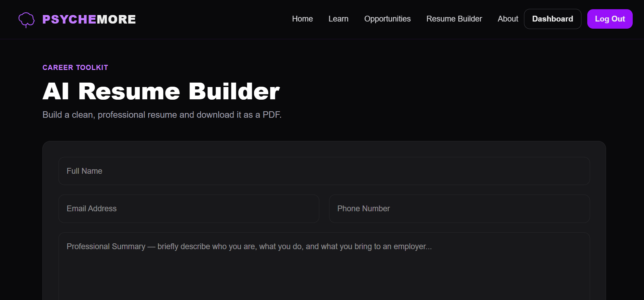
Task: Focus the Email Address field
Action: (x=189, y=209)
